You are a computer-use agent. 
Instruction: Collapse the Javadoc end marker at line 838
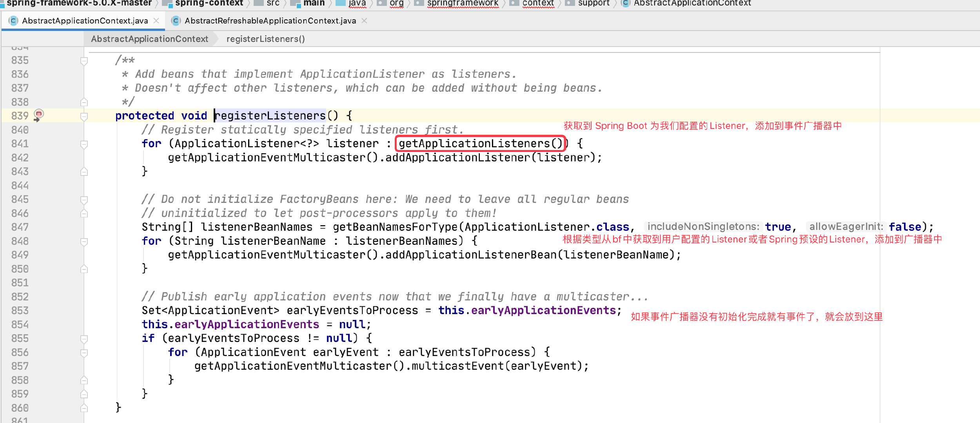84,102
